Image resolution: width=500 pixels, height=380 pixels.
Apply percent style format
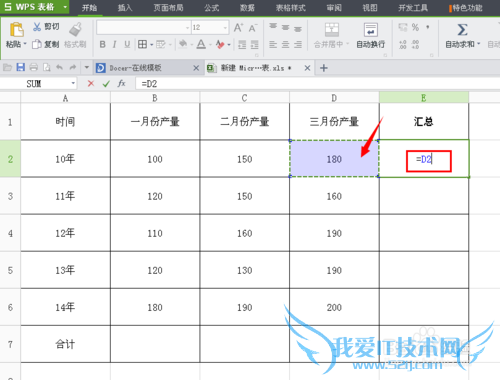415,27
